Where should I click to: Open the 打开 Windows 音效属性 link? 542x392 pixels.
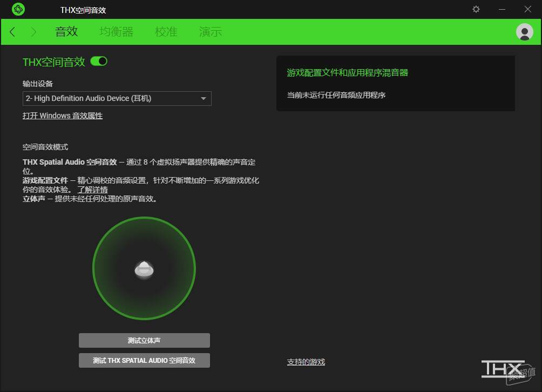pyautogui.click(x=63, y=116)
